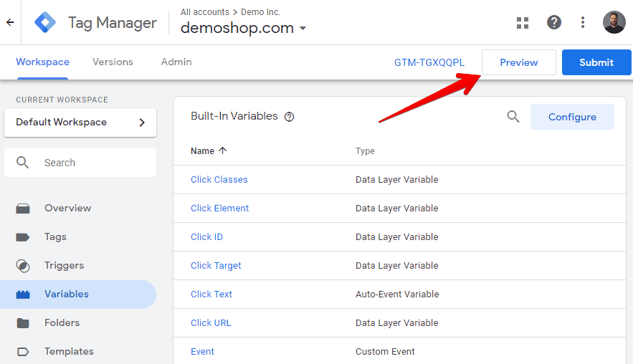The height and width of the screenshot is (364, 633).
Task: Sort by the Name column header
Action: (202, 151)
